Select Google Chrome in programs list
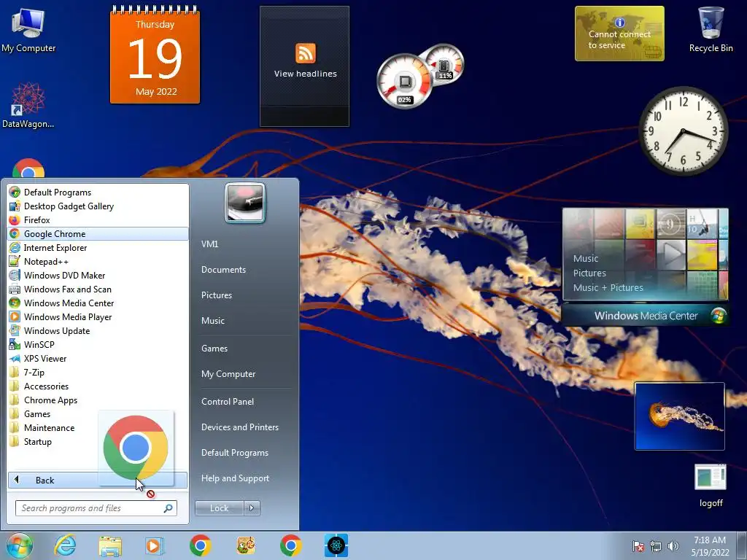 pos(98,234)
